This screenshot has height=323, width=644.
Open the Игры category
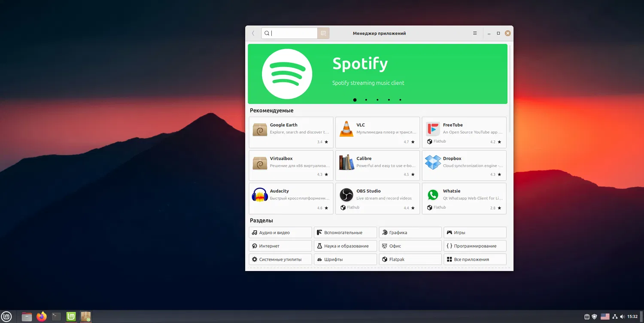tap(475, 233)
